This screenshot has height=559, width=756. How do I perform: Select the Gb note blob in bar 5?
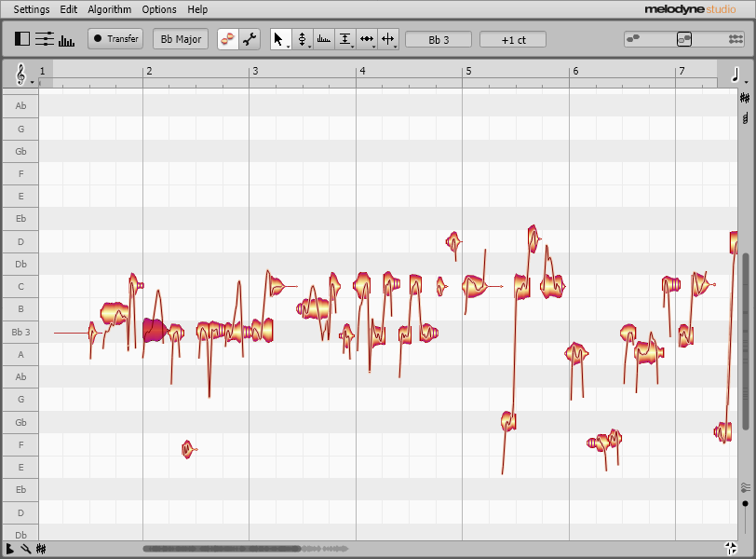point(508,421)
